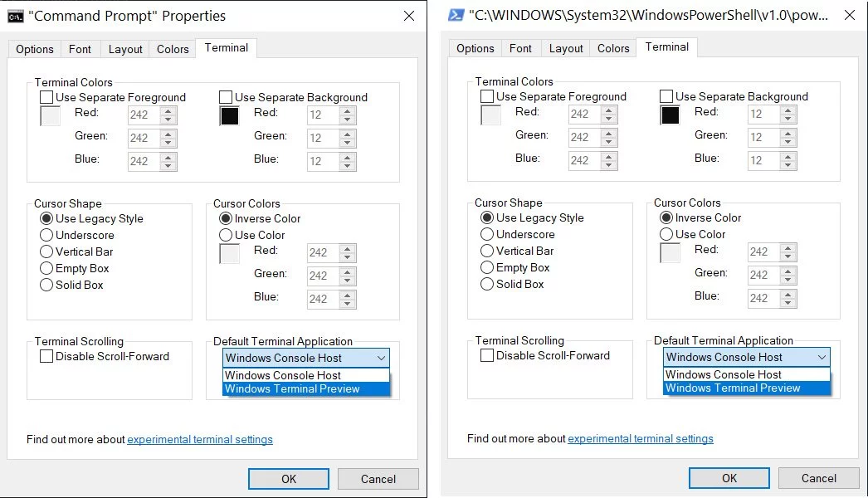Decrease foreground Blue value in Command Prompt
The height and width of the screenshot is (498, 868).
(x=168, y=166)
